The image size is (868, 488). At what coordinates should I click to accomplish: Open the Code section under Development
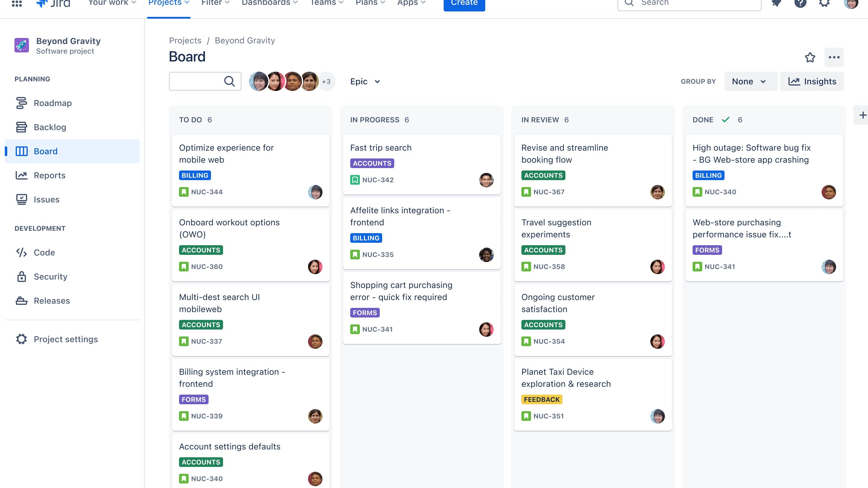pyautogui.click(x=44, y=252)
